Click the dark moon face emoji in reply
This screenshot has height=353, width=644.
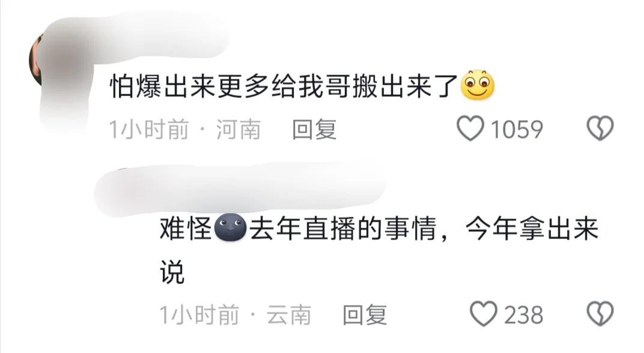[231, 228]
